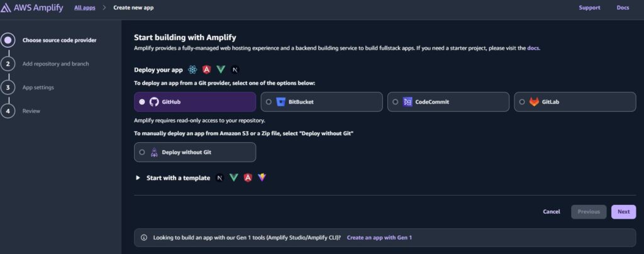Viewport: 644px width, 254px height.
Task: Click the Angular icon beside Deploy your app
Action: (206, 70)
